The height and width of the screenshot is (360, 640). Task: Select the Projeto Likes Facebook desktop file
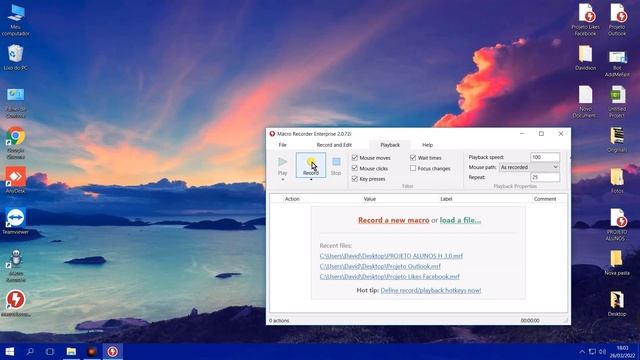(x=586, y=20)
